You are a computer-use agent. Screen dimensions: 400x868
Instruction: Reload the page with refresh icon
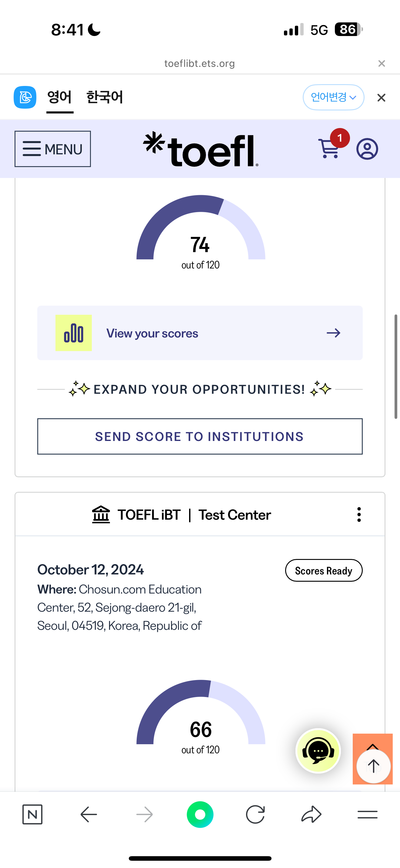click(255, 814)
